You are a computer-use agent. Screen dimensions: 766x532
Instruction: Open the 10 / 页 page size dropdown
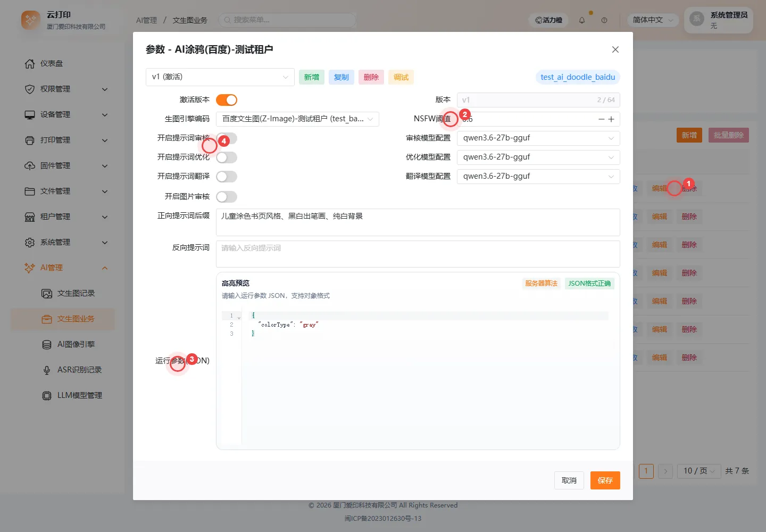[699, 471]
